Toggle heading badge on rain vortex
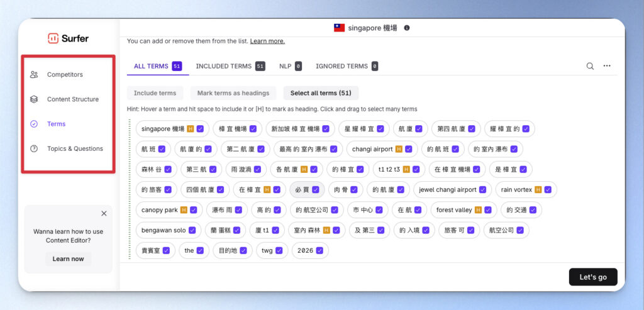Image resolution: width=644 pixels, height=310 pixels. (538, 190)
